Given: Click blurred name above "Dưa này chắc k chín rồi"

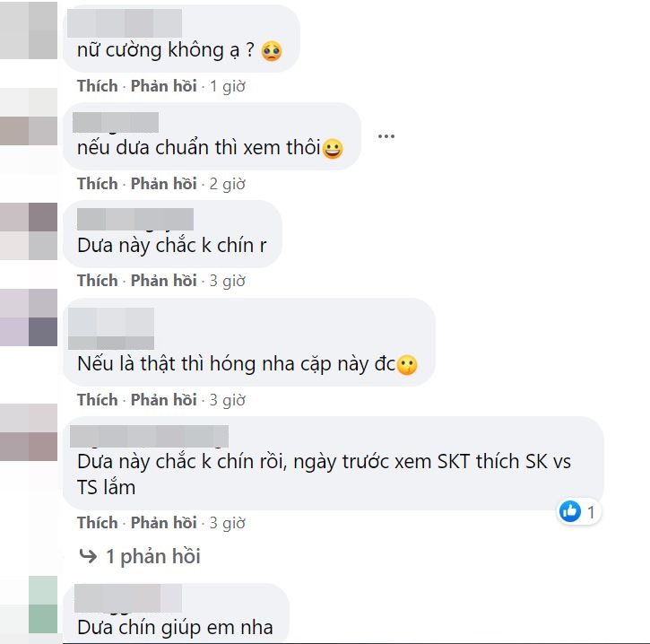Looking at the screenshot, I should pyautogui.click(x=149, y=436).
